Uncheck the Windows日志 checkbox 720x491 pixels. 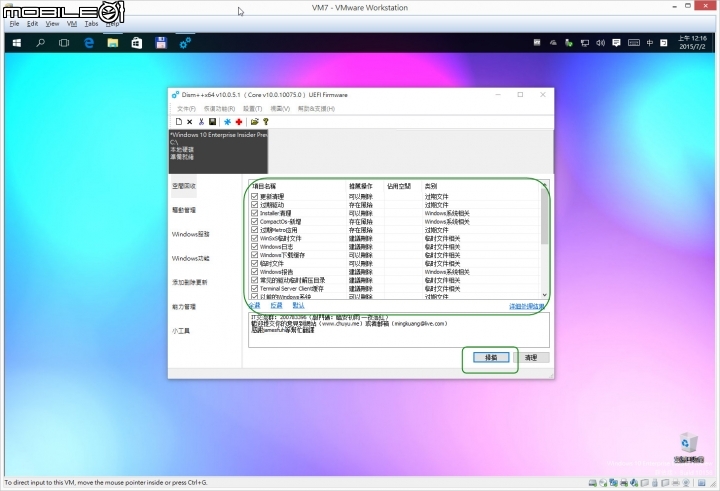[x=254, y=246]
